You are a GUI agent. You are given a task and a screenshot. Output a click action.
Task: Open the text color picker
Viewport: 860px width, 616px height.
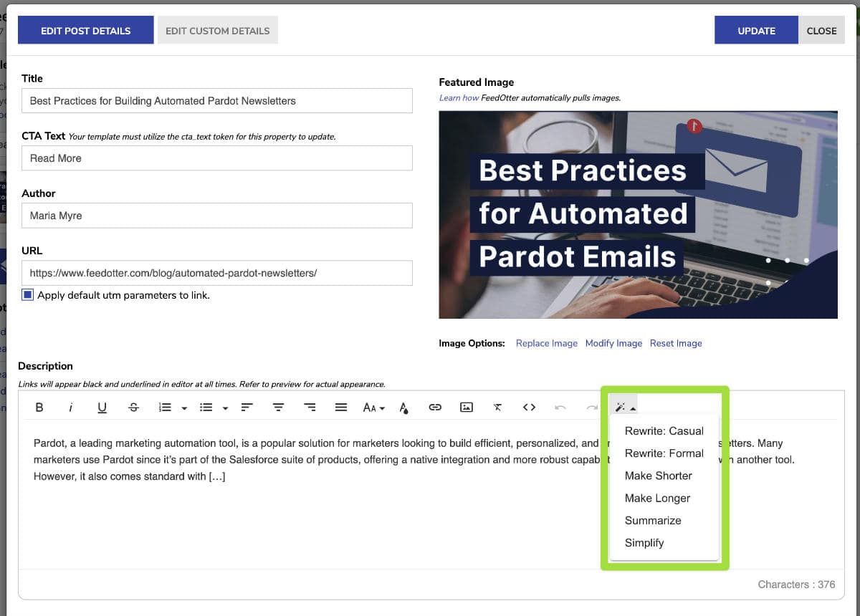(x=403, y=407)
